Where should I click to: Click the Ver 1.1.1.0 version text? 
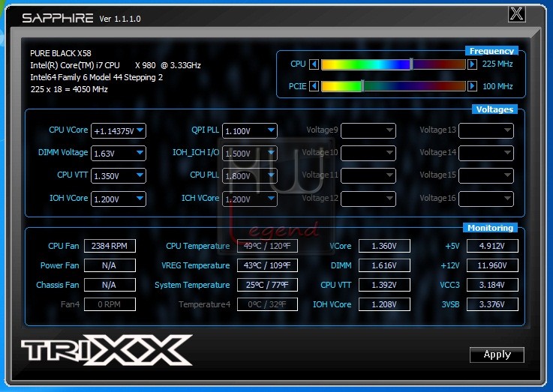(120, 19)
